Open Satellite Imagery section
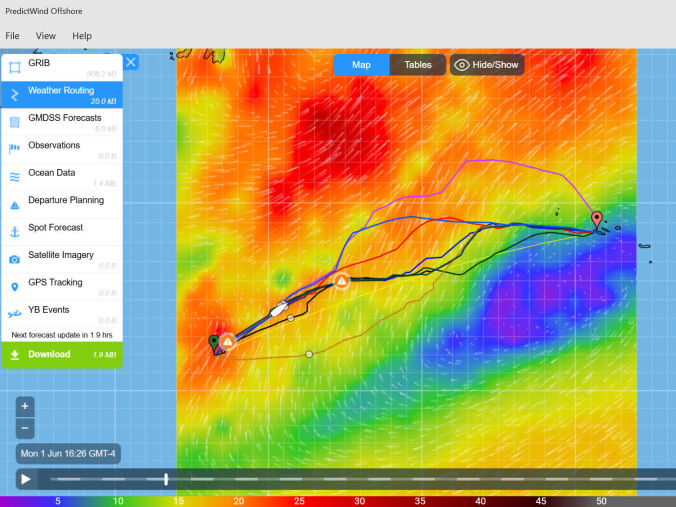The width and height of the screenshot is (676, 507). (x=62, y=259)
